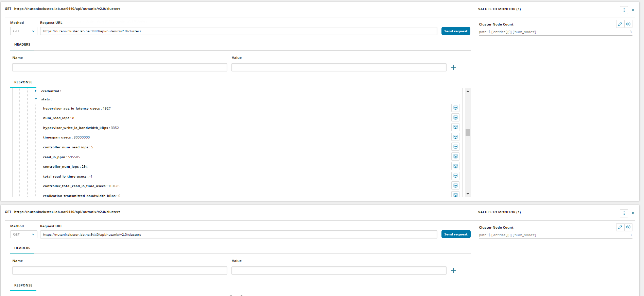The image size is (644, 296).
Task: Click the header Name field in the top request panel
Action: (120, 67)
